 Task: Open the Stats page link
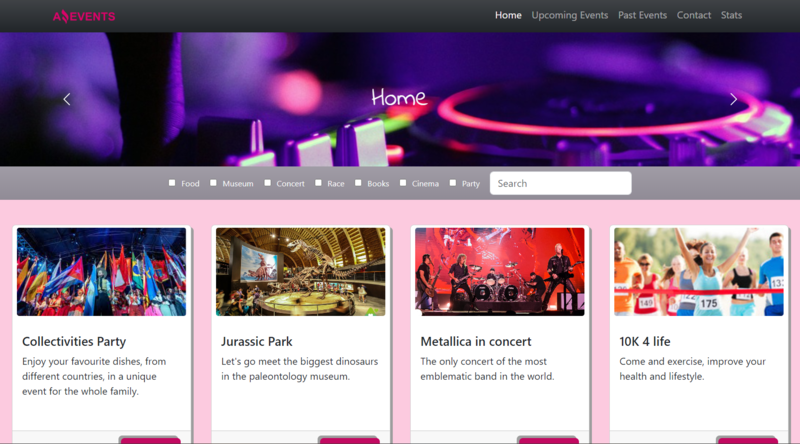click(x=731, y=15)
